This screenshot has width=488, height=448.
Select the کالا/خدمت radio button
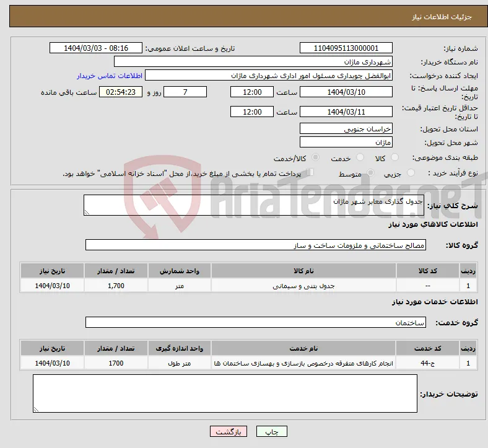click(x=316, y=157)
